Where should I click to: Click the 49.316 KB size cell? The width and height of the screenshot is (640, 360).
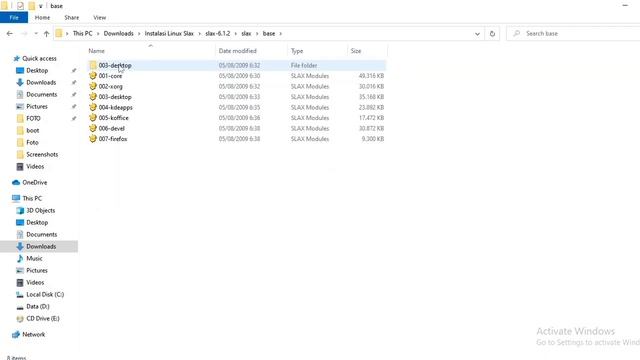coord(371,76)
